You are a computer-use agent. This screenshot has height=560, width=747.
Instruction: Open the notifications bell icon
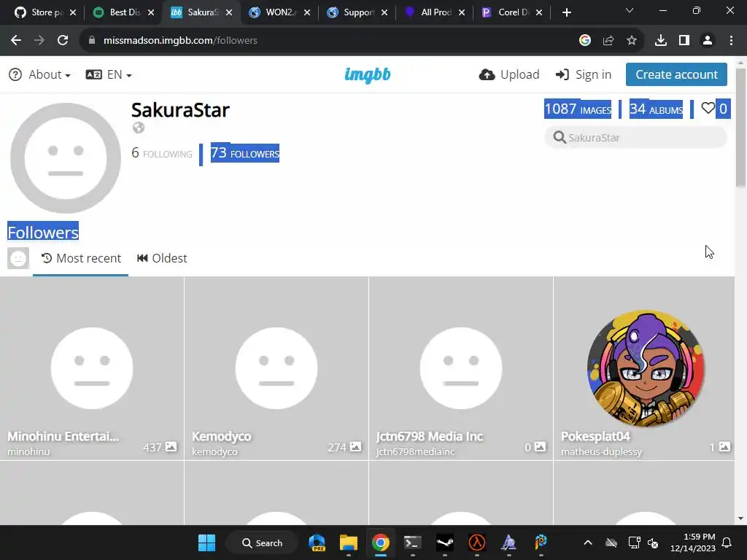point(727,542)
